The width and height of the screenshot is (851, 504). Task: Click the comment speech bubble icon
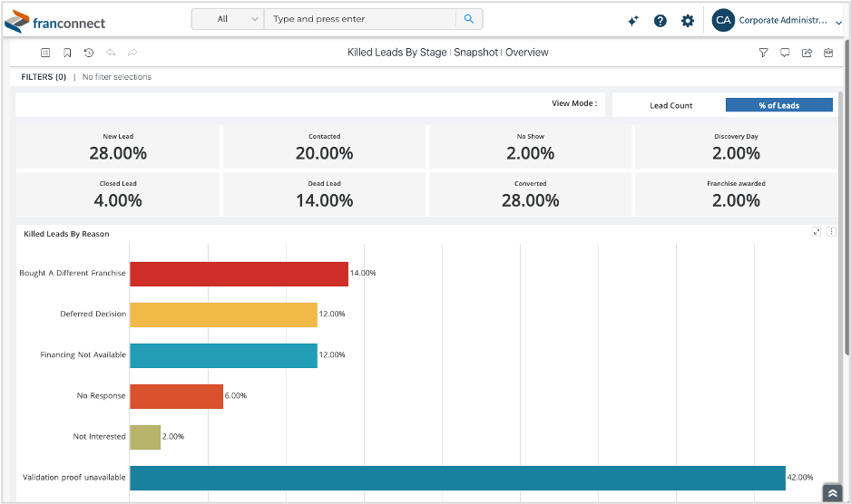pyautogui.click(x=785, y=53)
